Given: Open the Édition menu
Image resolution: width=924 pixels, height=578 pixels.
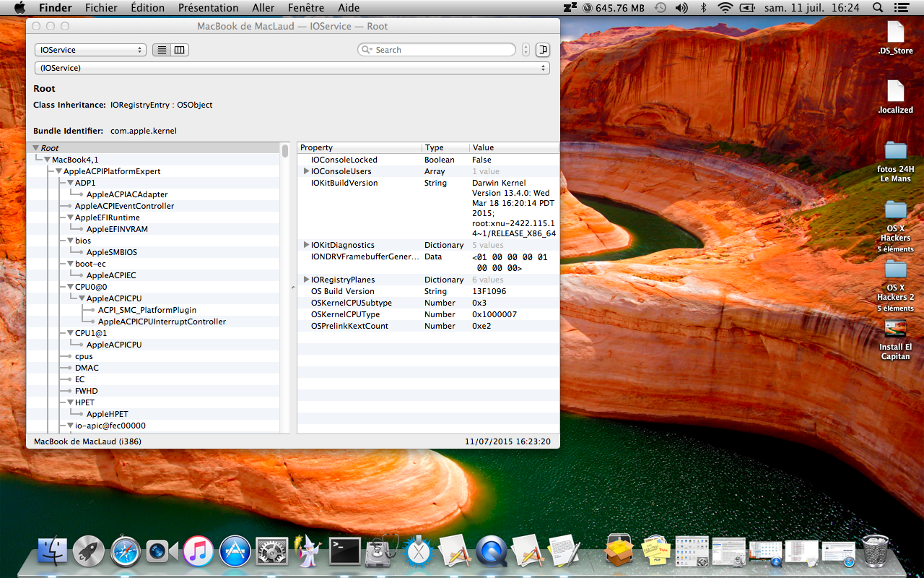Looking at the screenshot, I should 147,8.
